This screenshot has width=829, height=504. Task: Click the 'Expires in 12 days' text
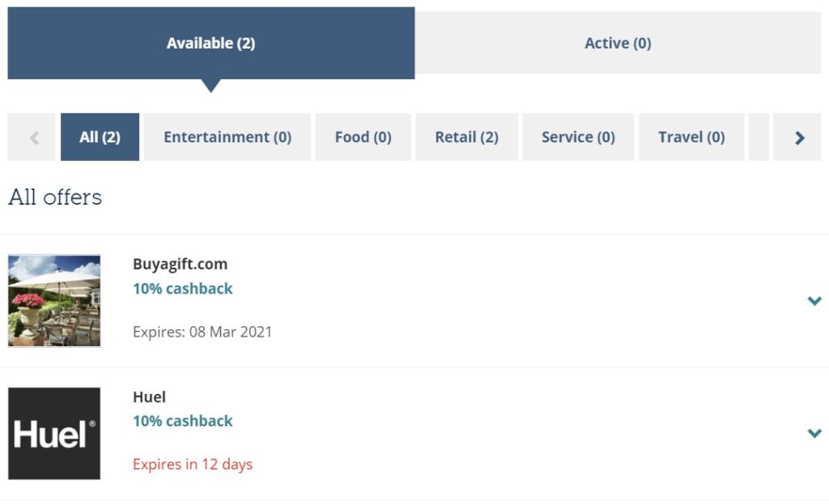click(193, 464)
